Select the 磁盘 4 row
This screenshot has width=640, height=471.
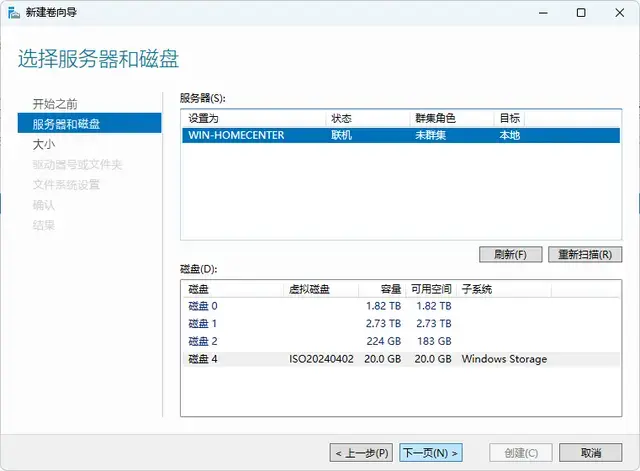pos(401,359)
